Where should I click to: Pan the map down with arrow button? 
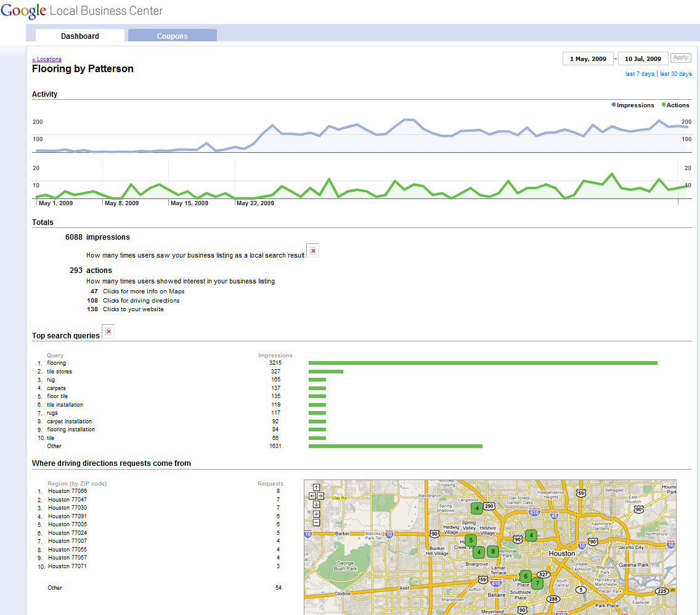pos(316,504)
